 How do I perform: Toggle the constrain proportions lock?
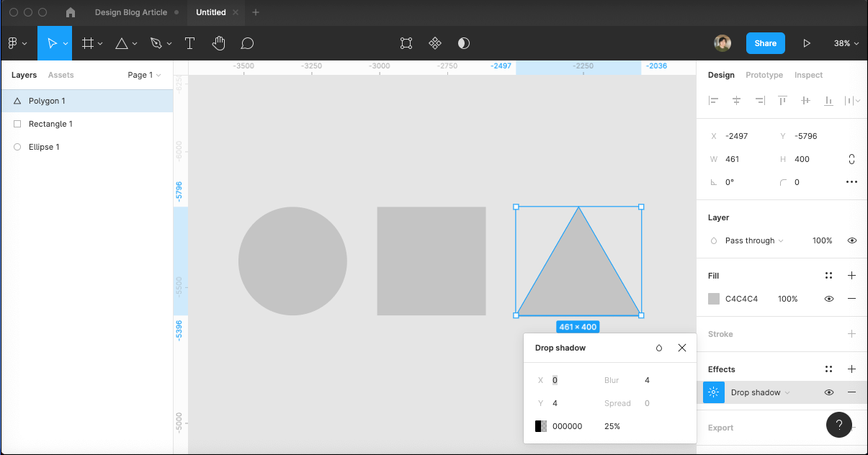point(851,159)
